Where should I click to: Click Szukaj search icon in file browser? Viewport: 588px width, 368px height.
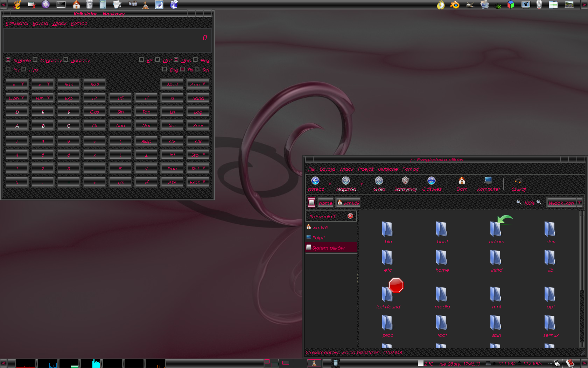[518, 180]
